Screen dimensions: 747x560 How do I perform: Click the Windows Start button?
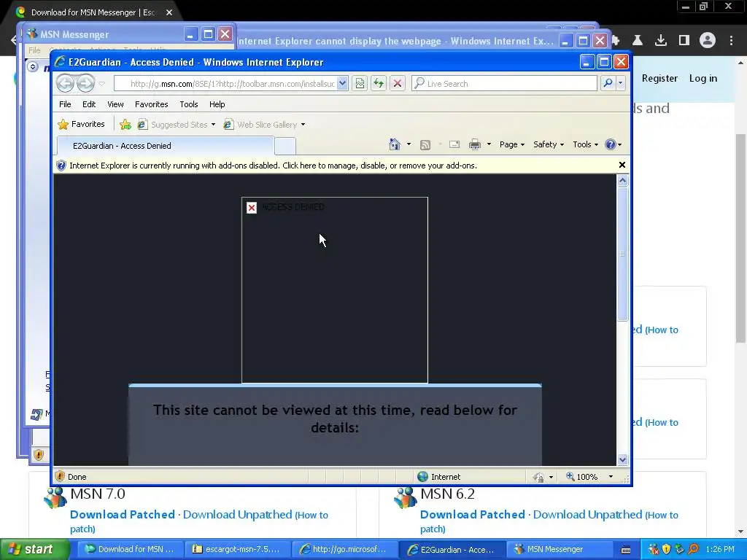(35, 549)
